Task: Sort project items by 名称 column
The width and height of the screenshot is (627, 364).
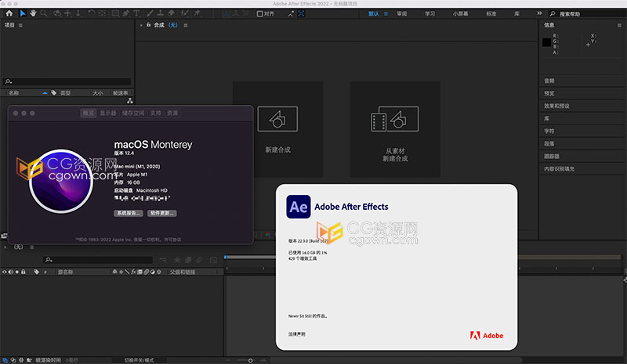Action: [14, 92]
